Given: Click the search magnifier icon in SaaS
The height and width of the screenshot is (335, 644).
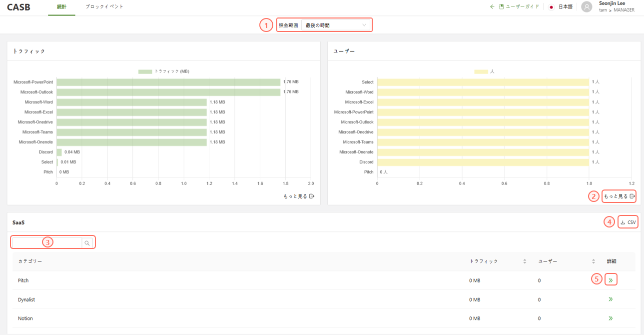Looking at the screenshot, I should click(x=87, y=243).
